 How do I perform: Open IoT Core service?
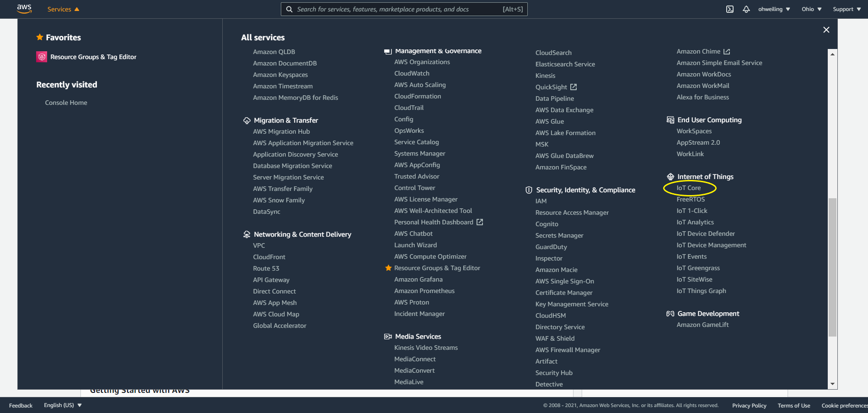tap(689, 188)
